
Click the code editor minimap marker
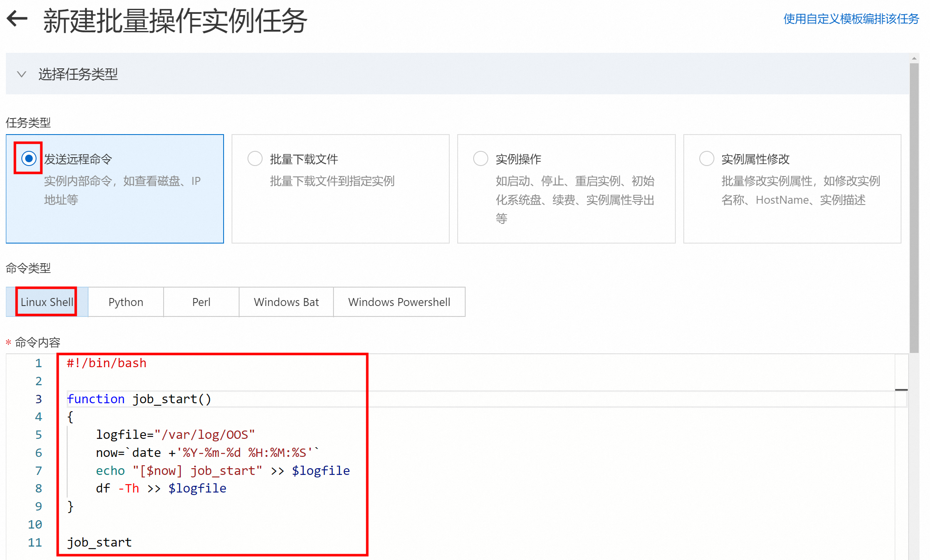pos(901,390)
